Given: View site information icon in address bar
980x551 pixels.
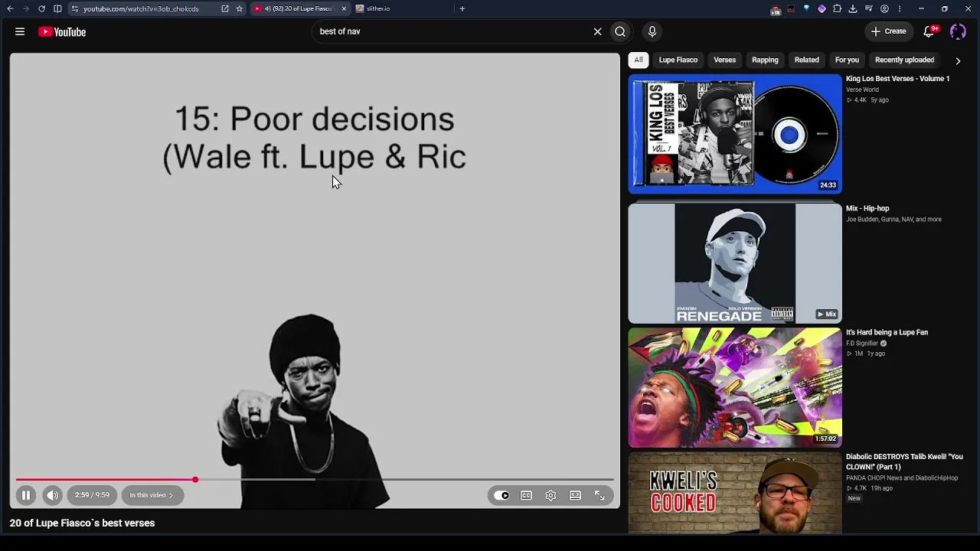Looking at the screenshot, I should pos(75,8).
